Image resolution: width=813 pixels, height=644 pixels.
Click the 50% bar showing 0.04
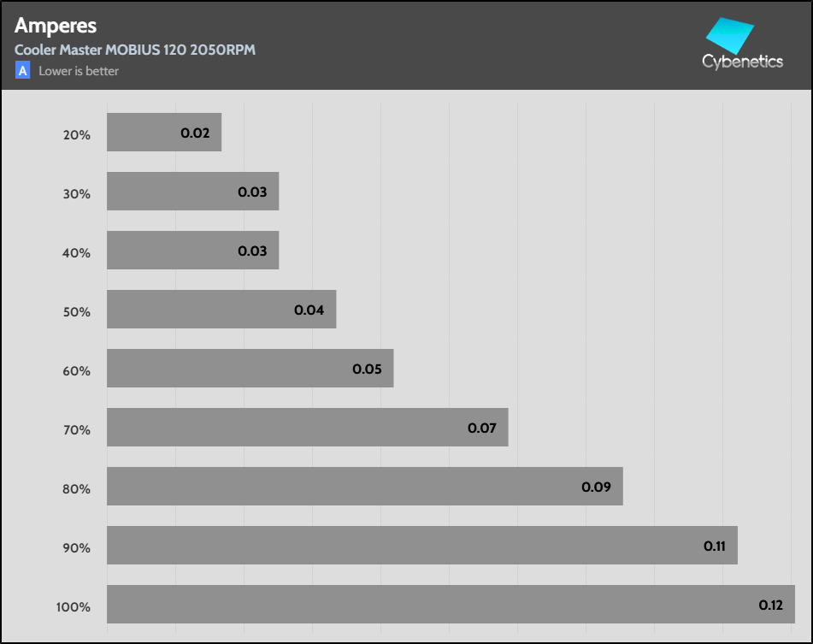221,310
